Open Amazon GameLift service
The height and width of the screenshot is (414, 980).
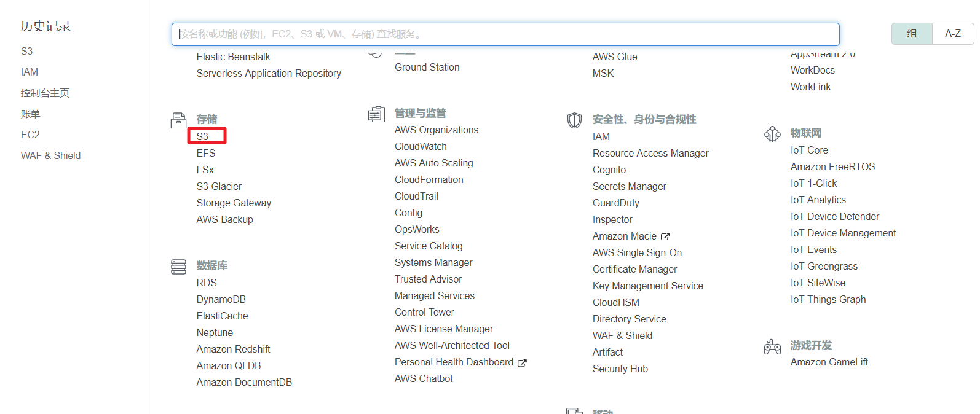(829, 362)
